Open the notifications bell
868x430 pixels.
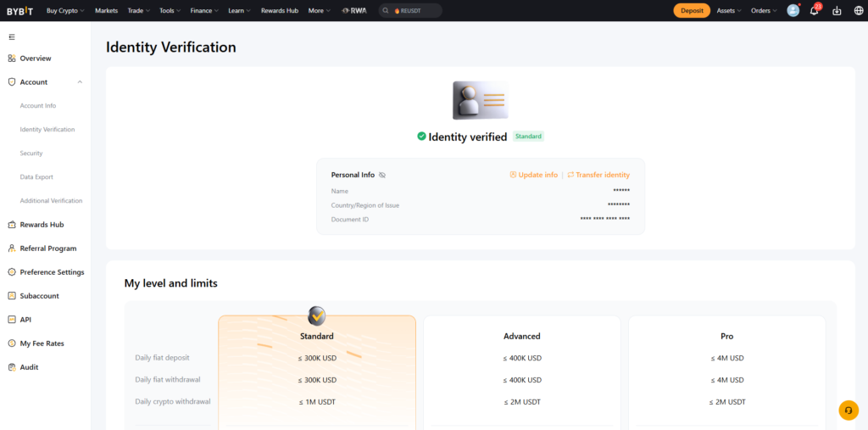click(x=815, y=10)
